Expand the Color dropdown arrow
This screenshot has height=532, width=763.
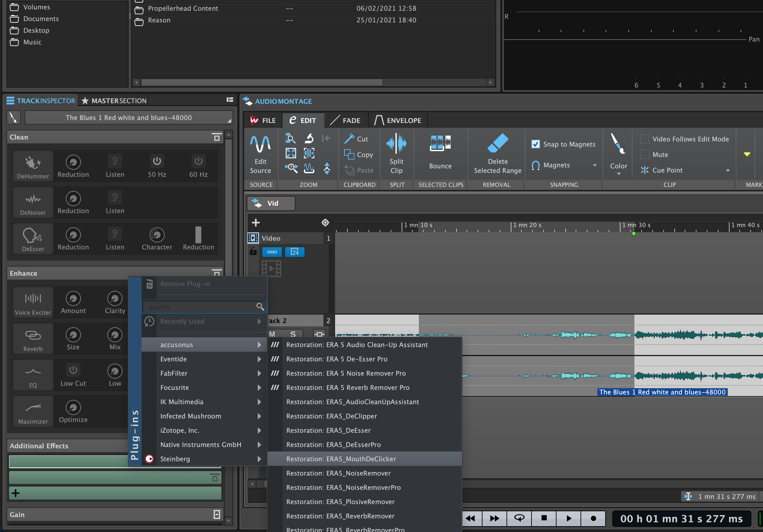pos(619,174)
